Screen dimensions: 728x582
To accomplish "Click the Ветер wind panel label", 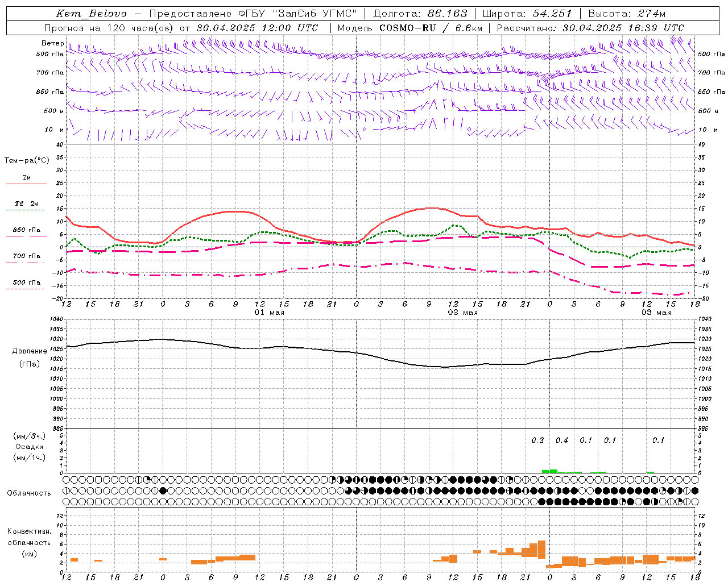I will click(52, 43).
